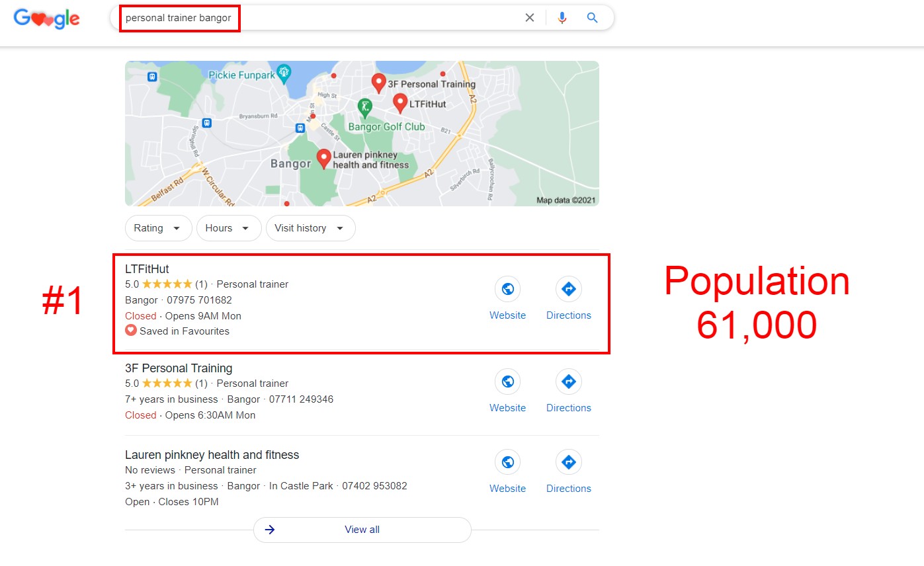
Task: Click the Directions link for LTFitHut
Action: click(x=569, y=315)
